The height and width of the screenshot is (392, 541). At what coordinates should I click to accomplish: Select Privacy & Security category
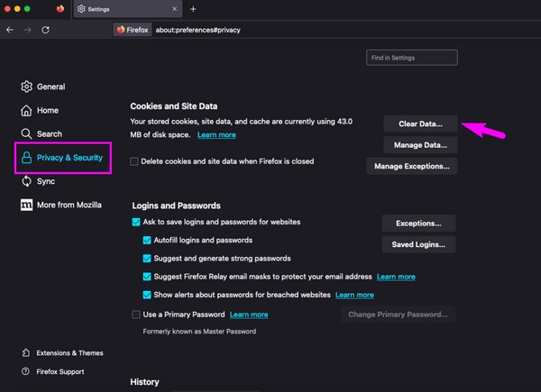[x=63, y=158]
